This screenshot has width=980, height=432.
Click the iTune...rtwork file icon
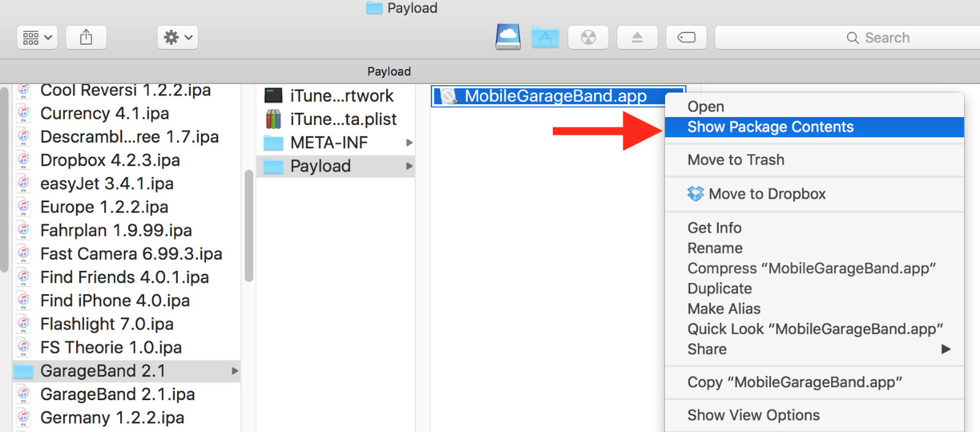[273, 96]
